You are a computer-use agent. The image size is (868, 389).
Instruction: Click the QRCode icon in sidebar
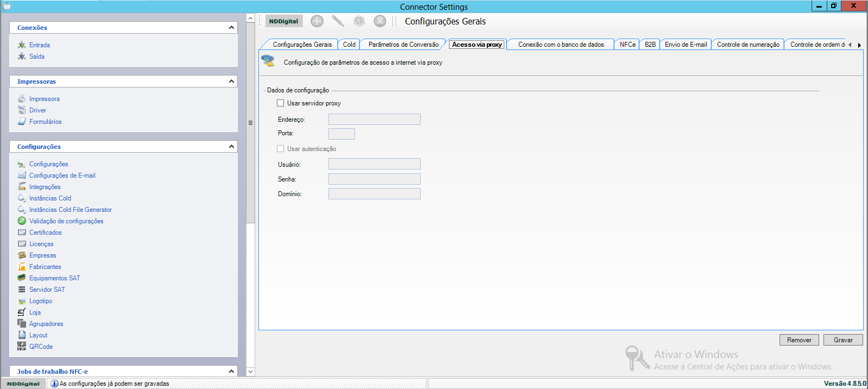click(x=22, y=346)
